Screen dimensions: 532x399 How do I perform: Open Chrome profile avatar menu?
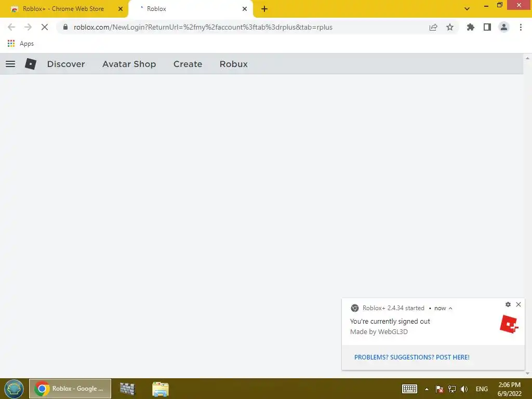coord(504,27)
